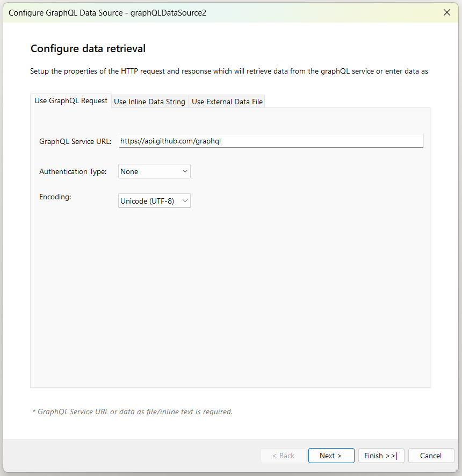Expand the Encoding dropdown
Image resolution: width=462 pixels, height=476 pixels.
click(x=154, y=200)
